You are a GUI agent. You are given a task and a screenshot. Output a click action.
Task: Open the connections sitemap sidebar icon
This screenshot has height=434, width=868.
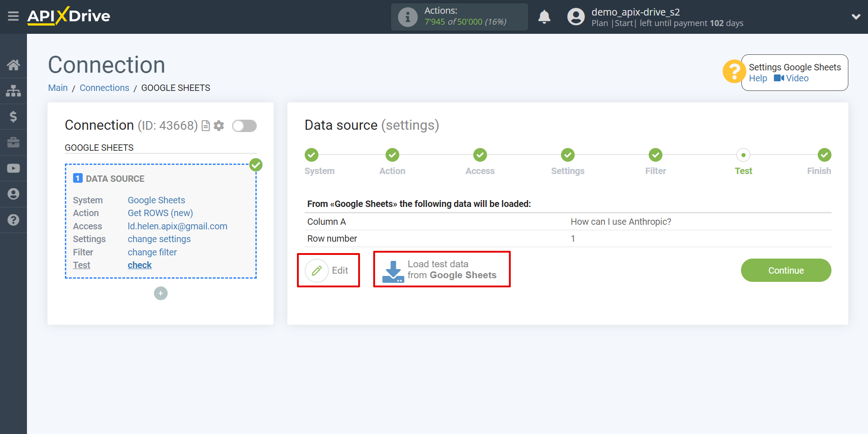click(x=13, y=91)
